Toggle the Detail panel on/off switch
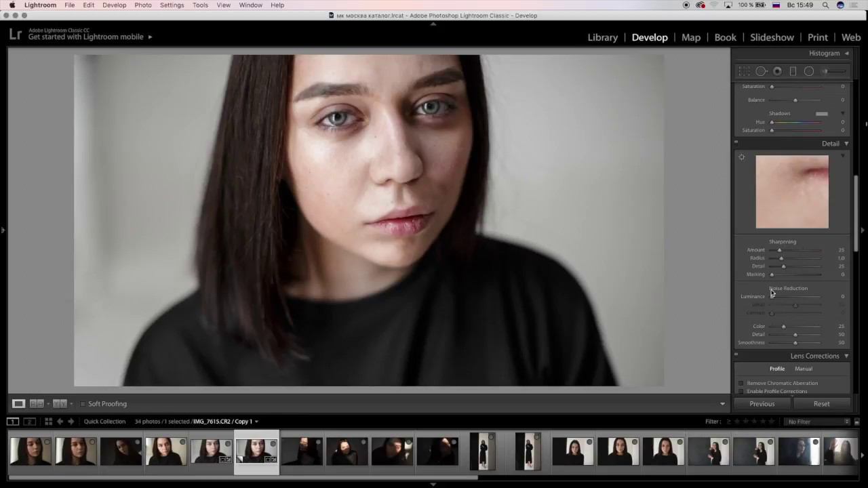This screenshot has width=868, height=488. pos(736,142)
